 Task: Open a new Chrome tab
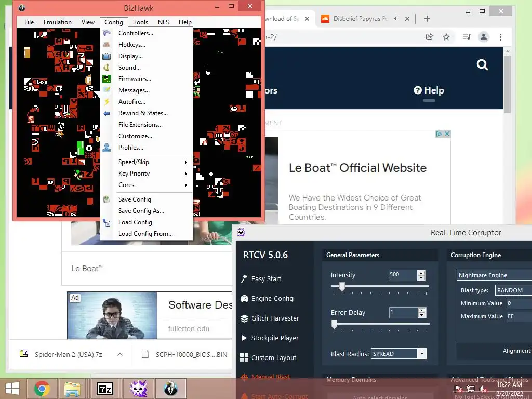pos(427,19)
